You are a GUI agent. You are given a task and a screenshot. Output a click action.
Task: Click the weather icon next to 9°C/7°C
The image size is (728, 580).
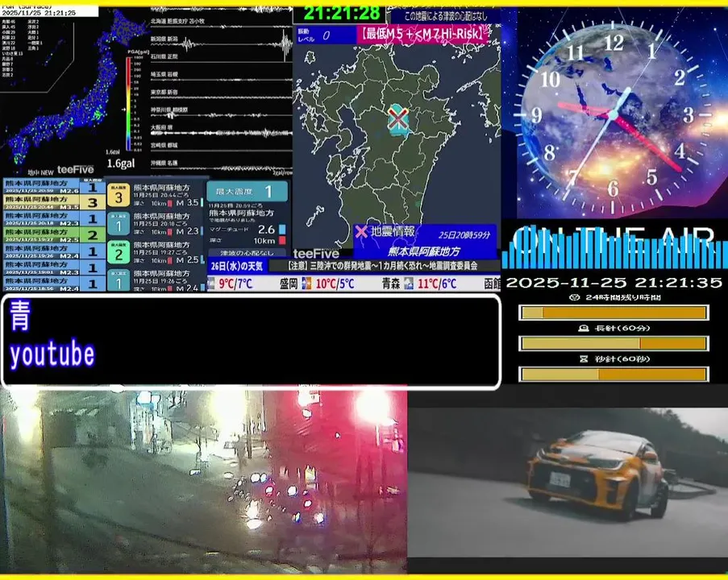point(211,283)
